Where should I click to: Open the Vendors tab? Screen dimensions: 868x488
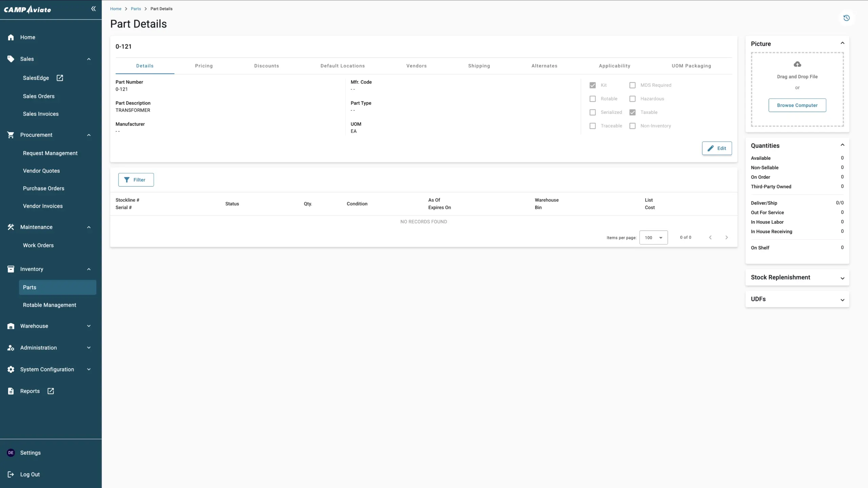(x=416, y=66)
